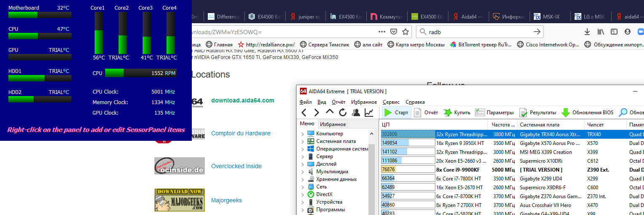
Task: Open Firefox page actions three-dots menu
Action: pos(382,32)
